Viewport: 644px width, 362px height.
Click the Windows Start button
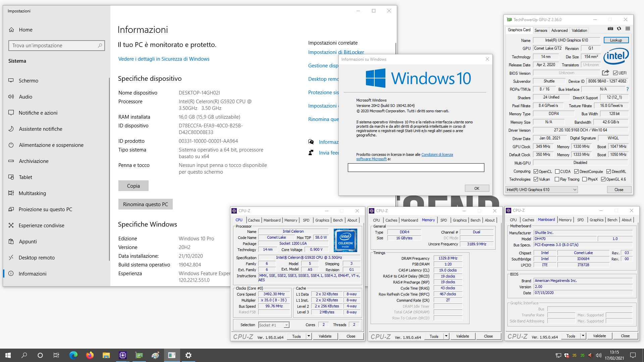tap(8, 355)
